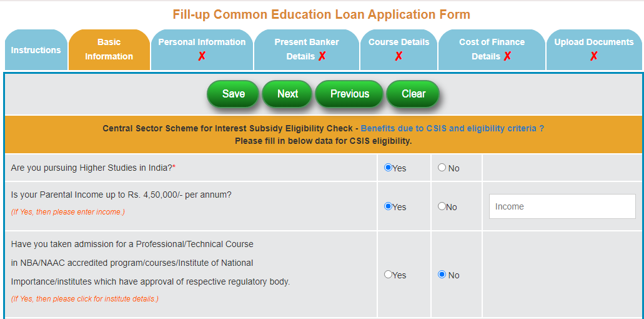Image resolution: width=644 pixels, height=319 pixels.
Task: Open CSIS benefits and eligibility criteria link
Action: click(452, 128)
